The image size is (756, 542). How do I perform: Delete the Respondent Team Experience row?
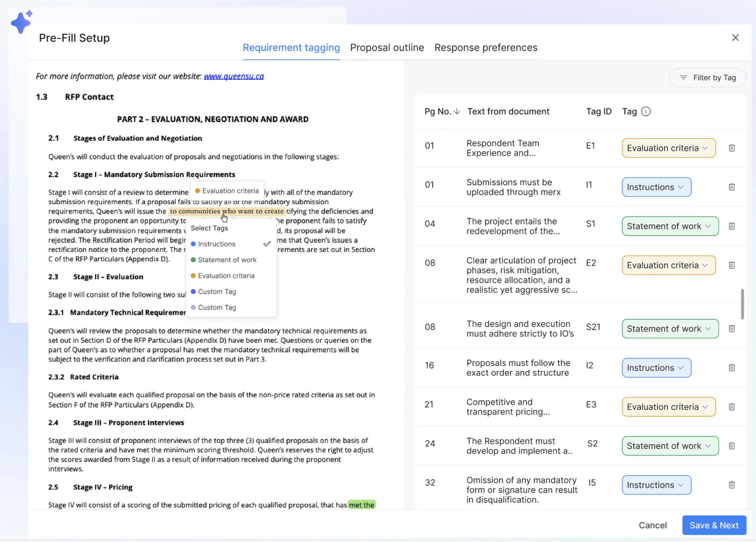tap(732, 148)
